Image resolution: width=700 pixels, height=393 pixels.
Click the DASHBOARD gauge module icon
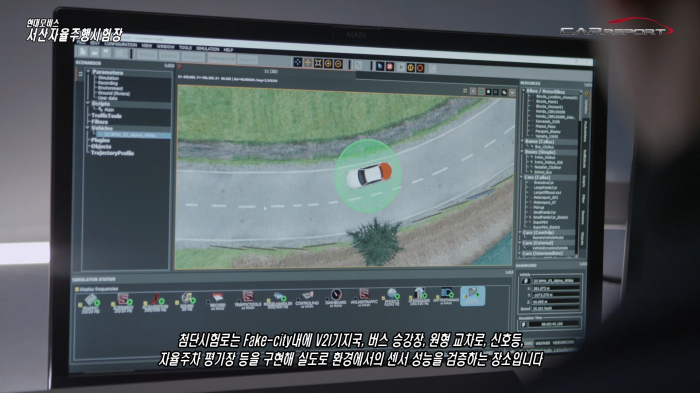(x=336, y=297)
